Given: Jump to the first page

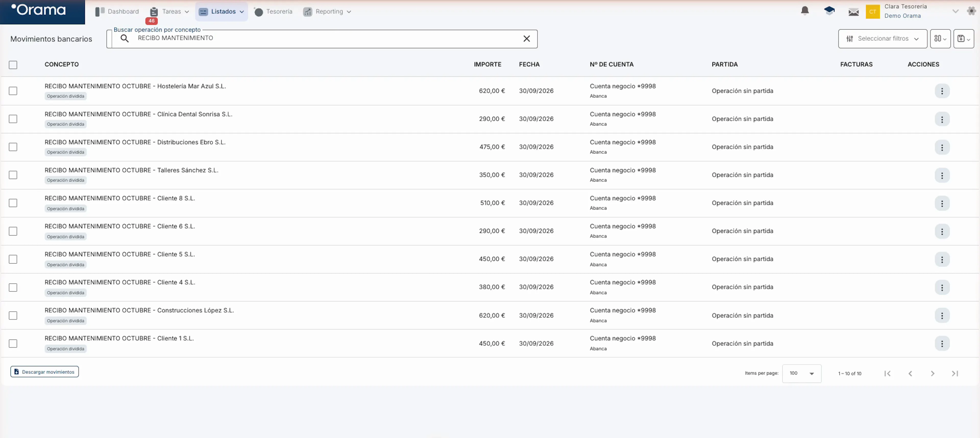Looking at the screenshot, I should point(888,373).
